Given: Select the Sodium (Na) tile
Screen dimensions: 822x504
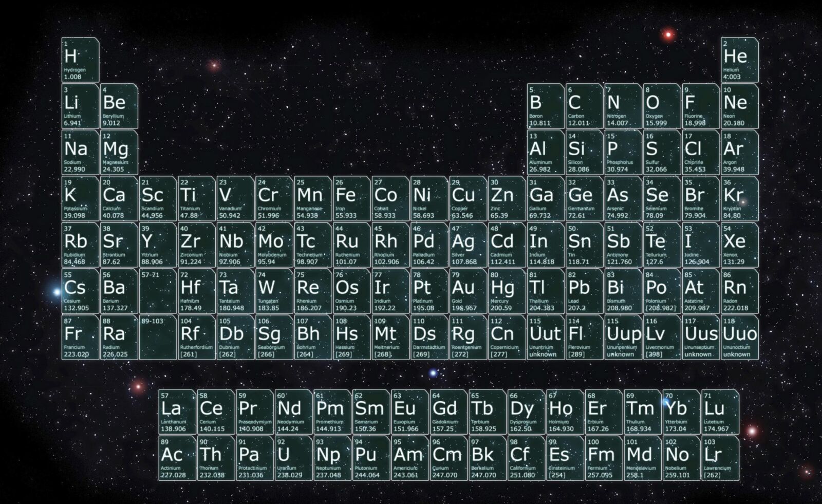Looking at the screenshot, I should tap(80, 152).
